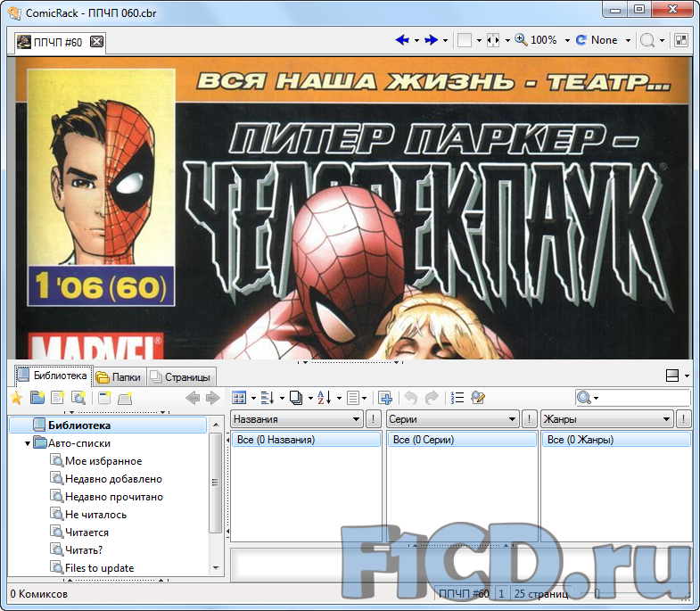Open list in new tab icon
Screen dimensions: 700x611
click(125, 398)
